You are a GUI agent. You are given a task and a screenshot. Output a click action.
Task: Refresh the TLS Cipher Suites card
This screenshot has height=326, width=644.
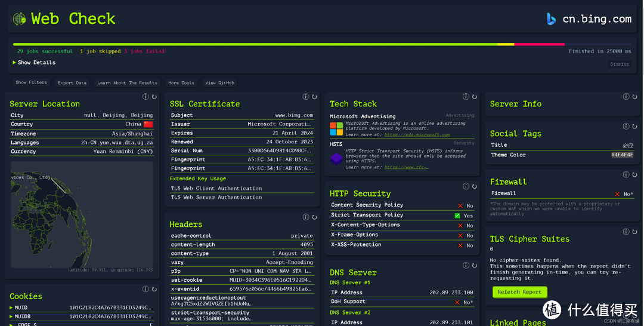click(635, 232)
